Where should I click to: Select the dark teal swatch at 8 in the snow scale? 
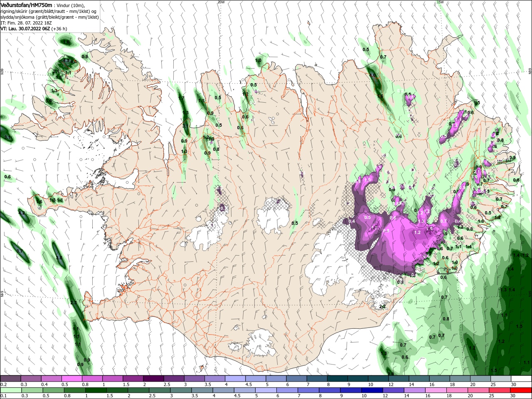[x=337, y=379]
